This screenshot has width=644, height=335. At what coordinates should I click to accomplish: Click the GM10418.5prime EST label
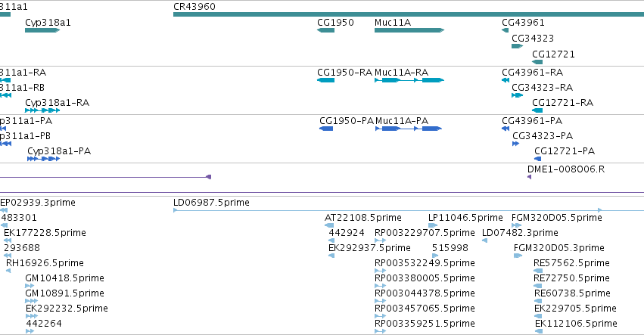click(64, 278)
